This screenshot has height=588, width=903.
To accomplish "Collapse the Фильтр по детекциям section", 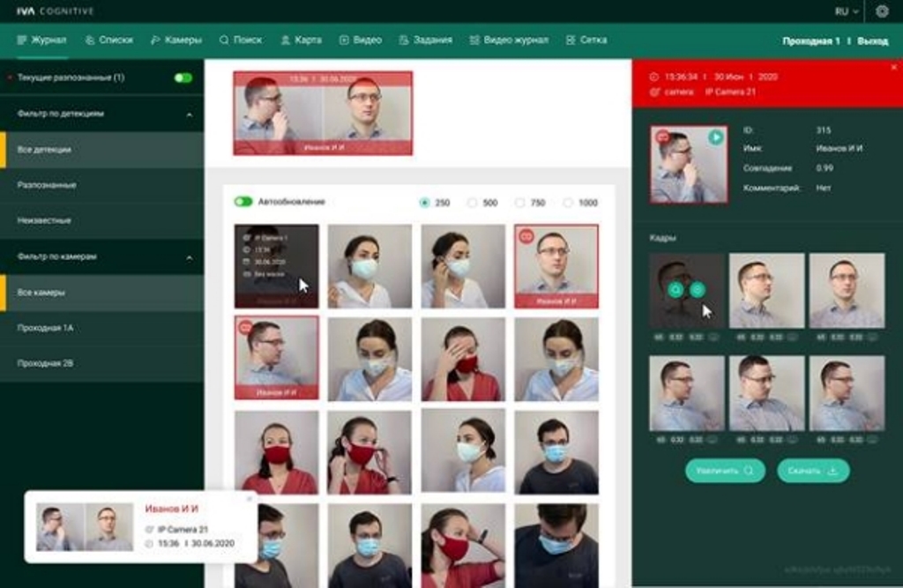I will [x=189, y=115].
